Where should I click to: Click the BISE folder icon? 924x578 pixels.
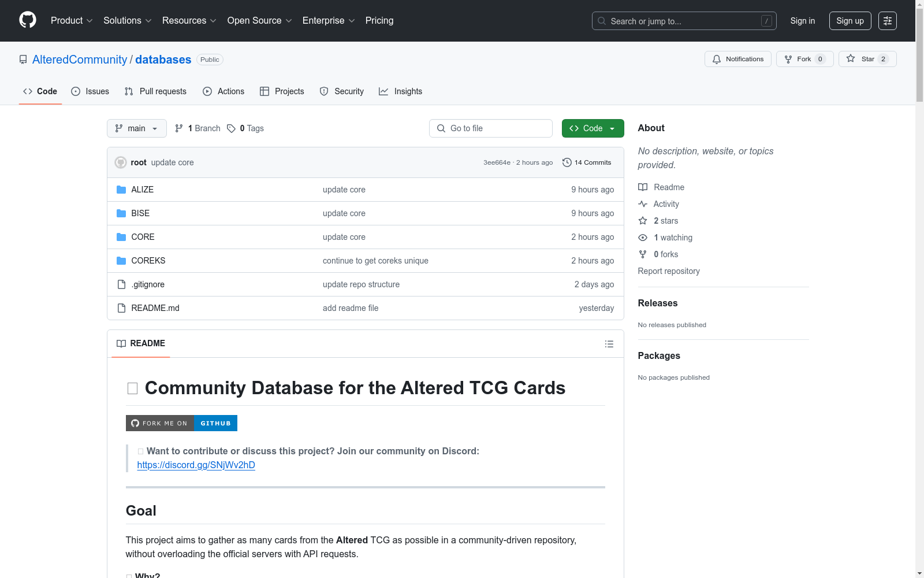(121, 213)
